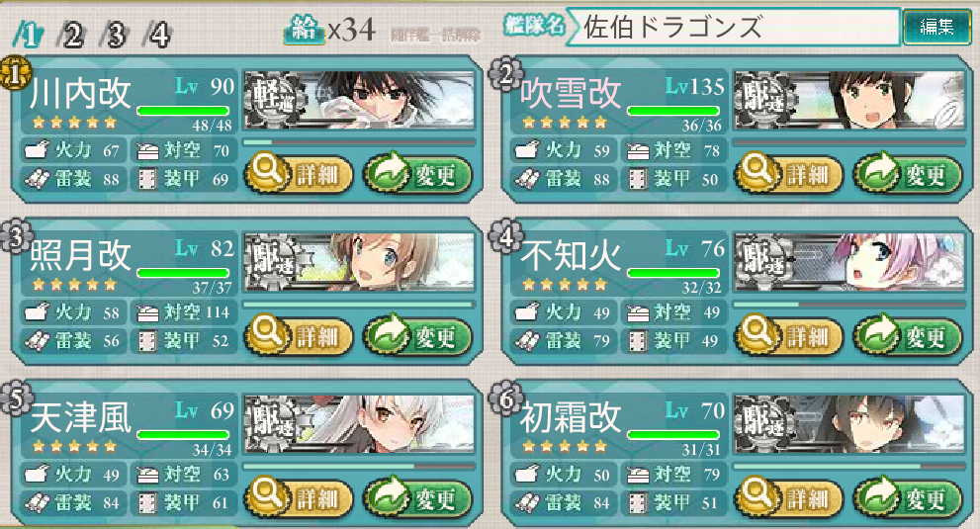Viewport: 980px width, 529px height.
Task: Click the torpedo icon of 天津風
Action: (x=36, y=502)
